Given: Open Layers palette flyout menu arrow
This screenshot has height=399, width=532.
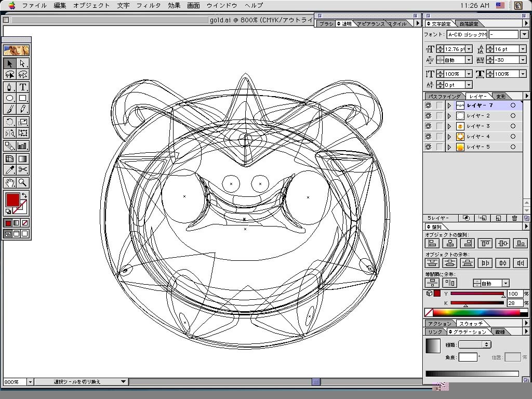Looking at the screenshot, I should pyautogui.click(x=527, y=96).
